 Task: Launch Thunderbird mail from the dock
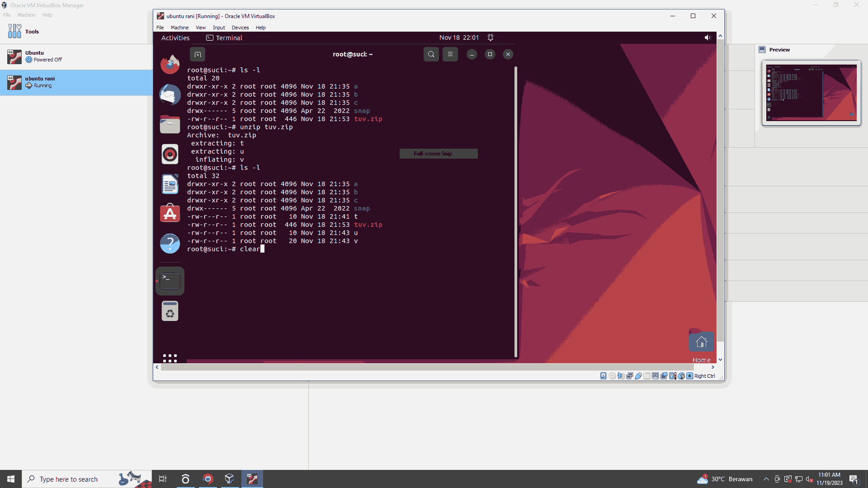[170, 94]
